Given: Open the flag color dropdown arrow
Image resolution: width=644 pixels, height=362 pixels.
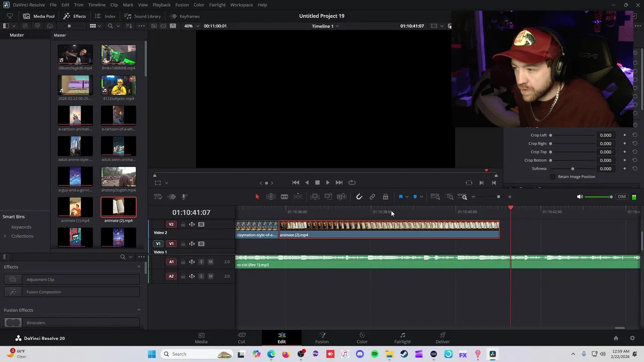Looking at the screenshot, I should (407, 197).
